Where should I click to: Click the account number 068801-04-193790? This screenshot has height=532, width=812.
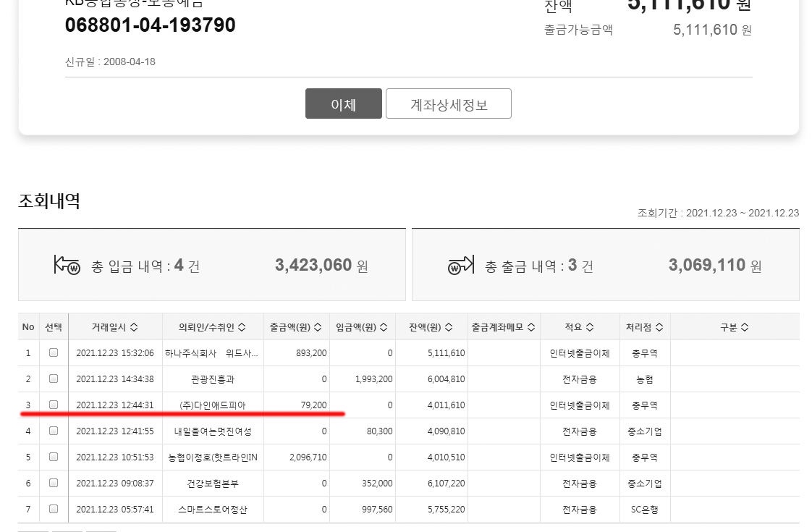151,25
